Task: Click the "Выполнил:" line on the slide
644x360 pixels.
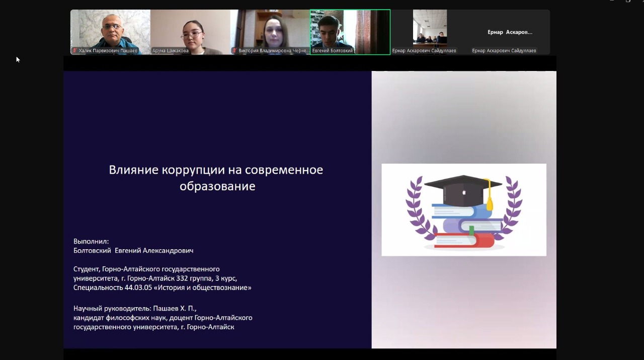Action: coord(91,241)
